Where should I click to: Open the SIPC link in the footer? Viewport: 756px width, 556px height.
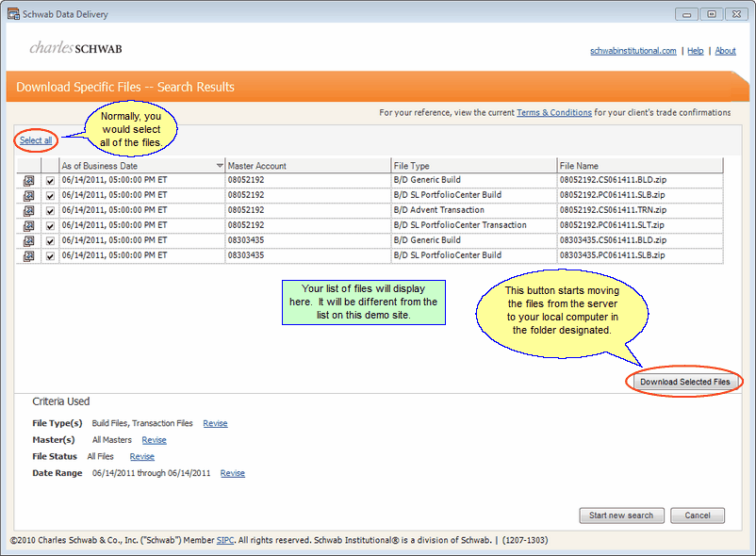click(223, 540)
